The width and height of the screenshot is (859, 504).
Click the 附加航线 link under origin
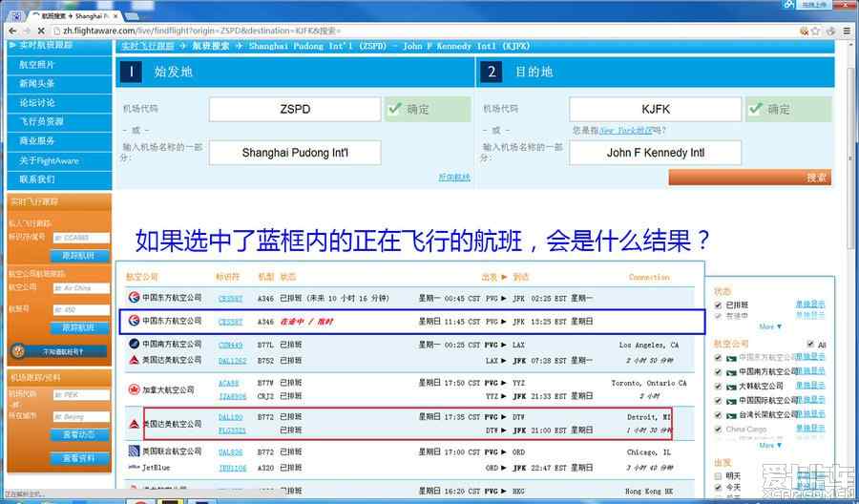(454, 177)
